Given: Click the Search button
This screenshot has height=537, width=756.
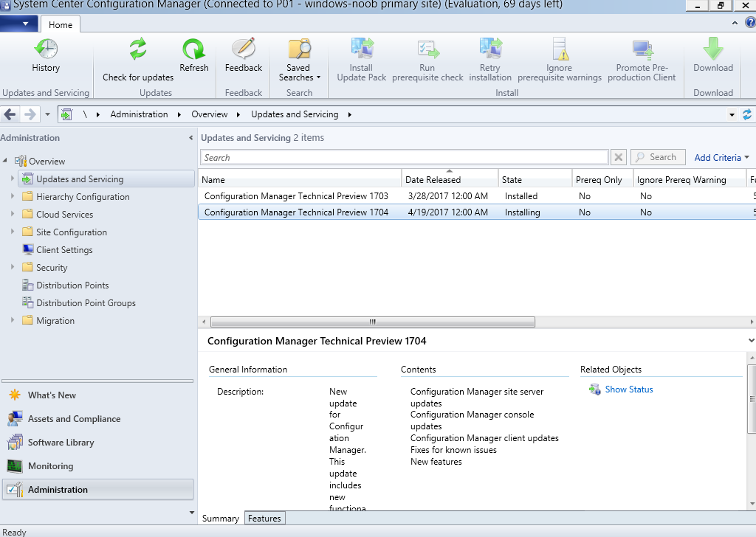Looking at the screenshot, I should (658, 157).
